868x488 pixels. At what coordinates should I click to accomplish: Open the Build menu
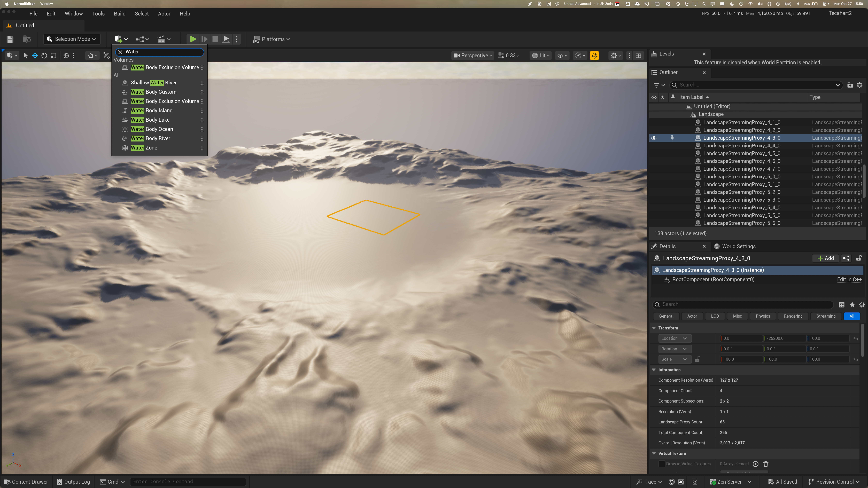click(120, 14)
